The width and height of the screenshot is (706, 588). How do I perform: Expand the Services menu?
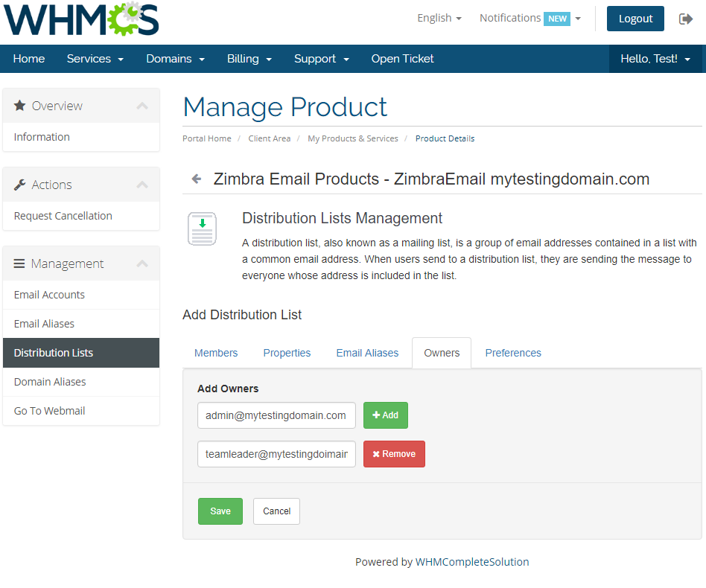(x=95, y=59)
